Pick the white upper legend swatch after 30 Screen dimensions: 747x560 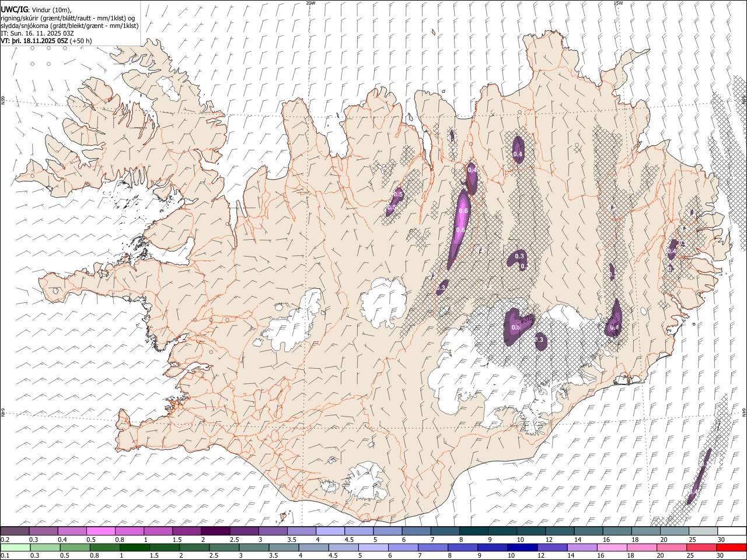[731, 531]
